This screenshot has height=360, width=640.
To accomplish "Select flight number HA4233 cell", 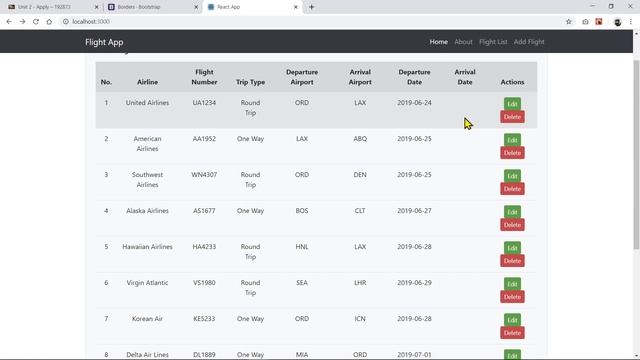I will pyautogui.click(x=204, y=247).
